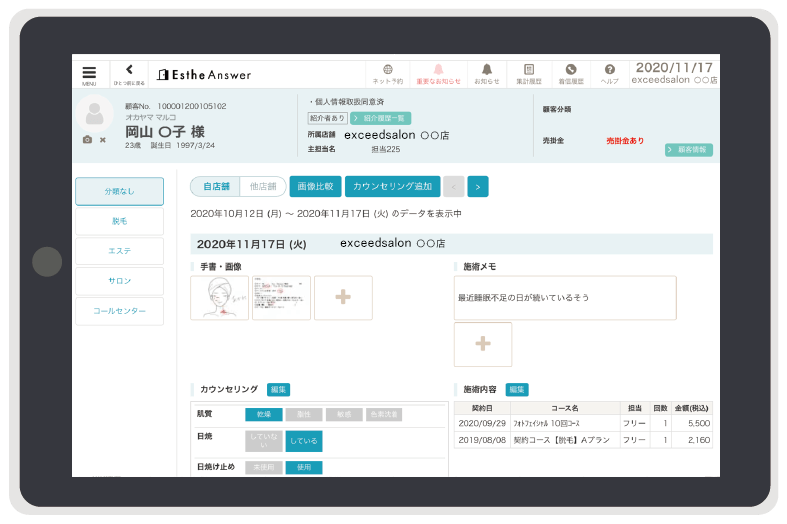Toggle 使用 for 日焼け止め row
This screenshot has width=787, height=524.
303,467
